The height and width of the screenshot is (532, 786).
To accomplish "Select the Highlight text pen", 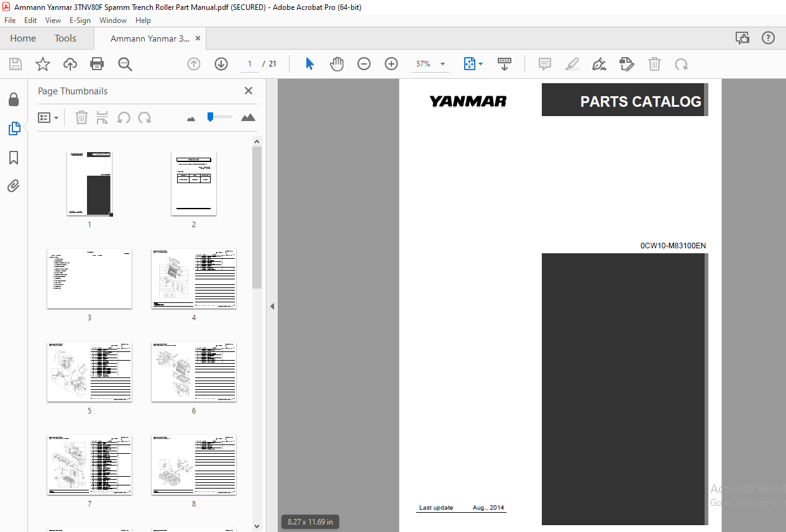I will pyautogui.click(x=572, y=64).
